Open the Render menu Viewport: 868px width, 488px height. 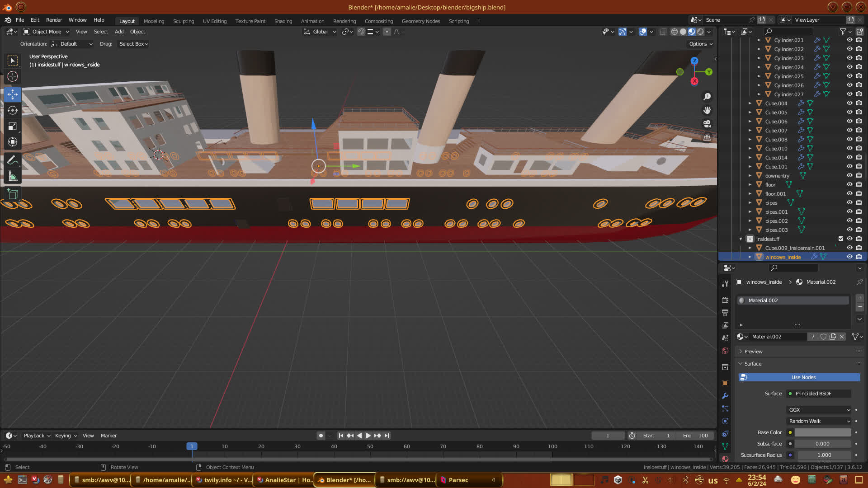click(x=54, y=20)
